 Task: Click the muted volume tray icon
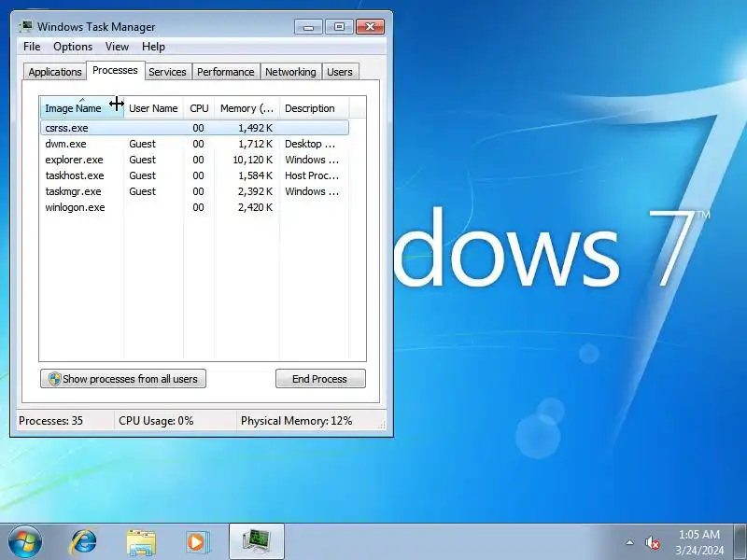click(x=652, y=543)
